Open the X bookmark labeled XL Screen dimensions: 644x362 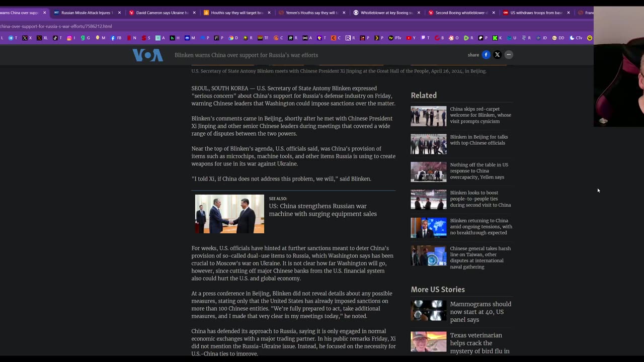coord(42,38)
